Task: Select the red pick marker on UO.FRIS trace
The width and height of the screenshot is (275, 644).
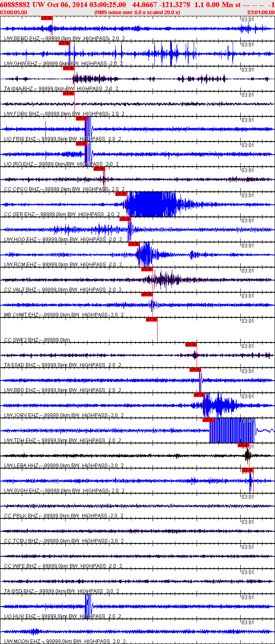Action: [81, 118]
